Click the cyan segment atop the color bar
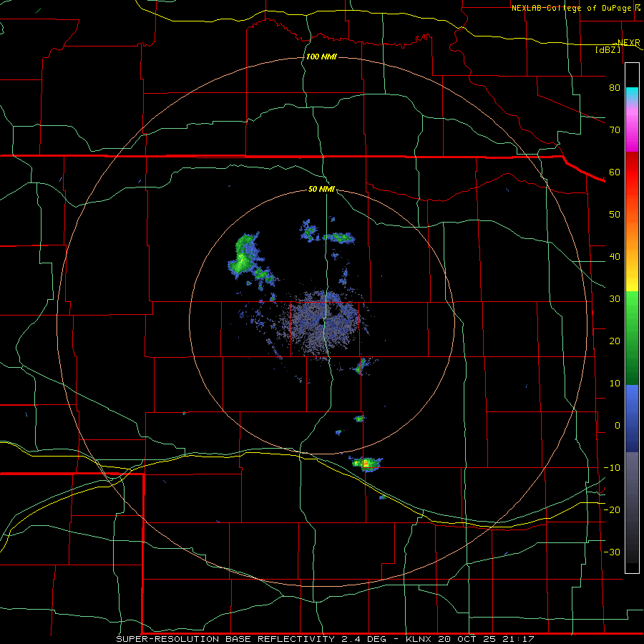Viewport: 644px width, 644px height. [632, 95]
